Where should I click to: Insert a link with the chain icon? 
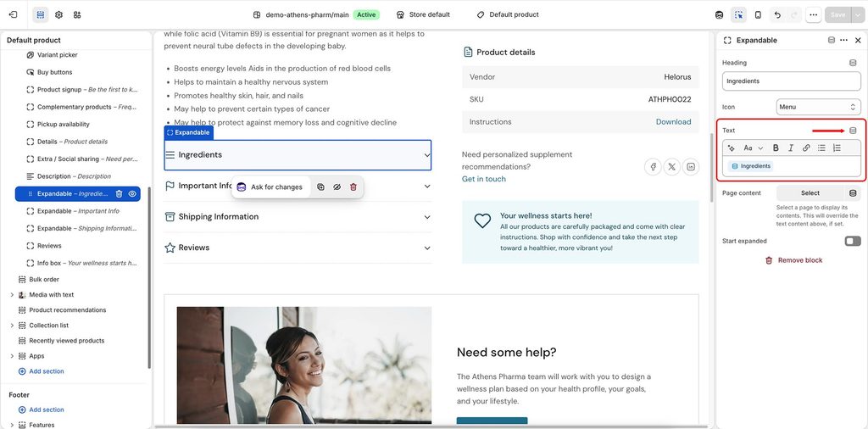pos(806,148)
